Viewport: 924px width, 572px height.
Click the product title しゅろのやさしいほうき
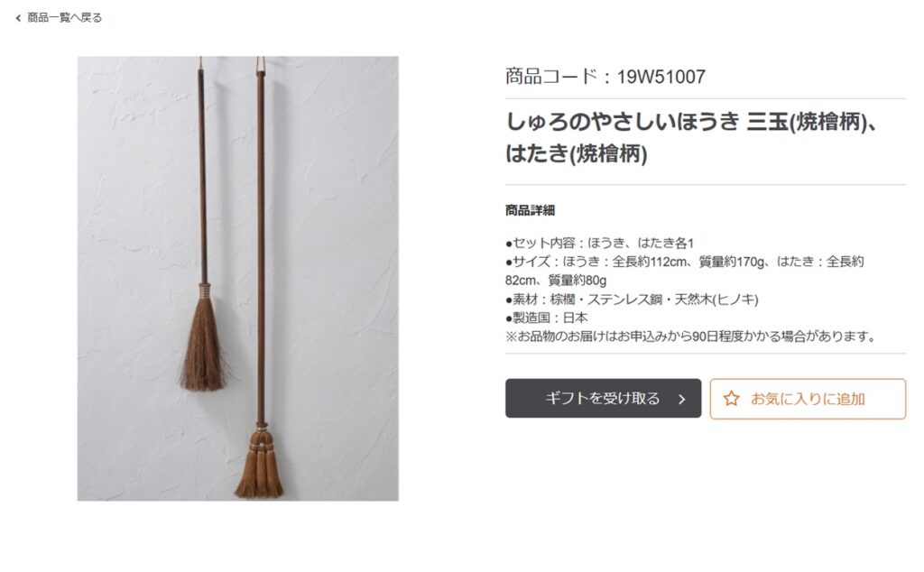pyautogui.click(x=622, y=122)
